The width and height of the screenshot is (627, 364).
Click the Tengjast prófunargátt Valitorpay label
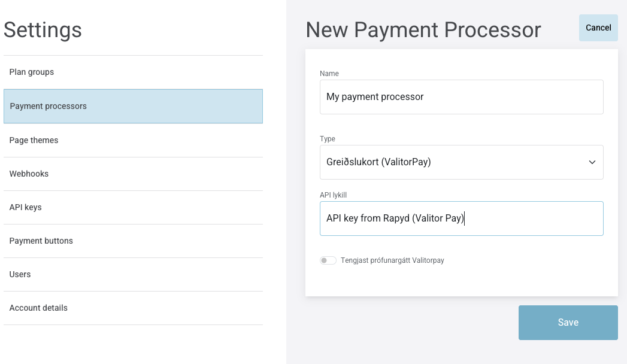click(392, 260)
